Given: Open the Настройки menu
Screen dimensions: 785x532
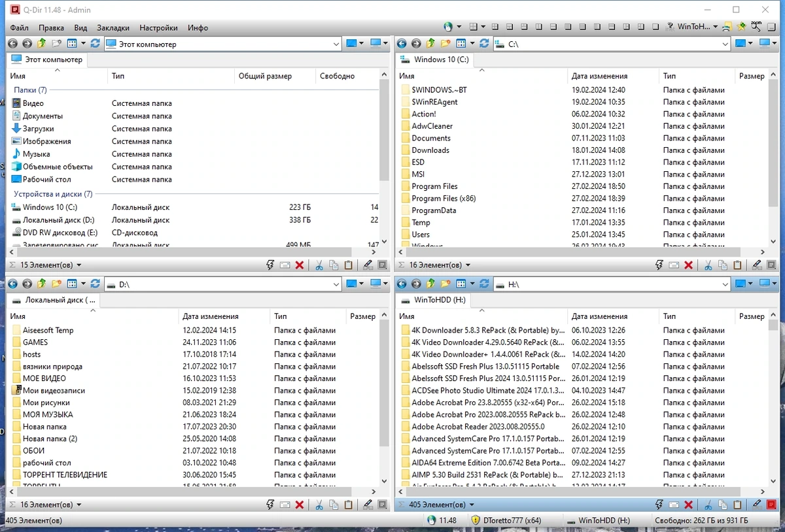Looking at the screenshot, I should 158,27.
